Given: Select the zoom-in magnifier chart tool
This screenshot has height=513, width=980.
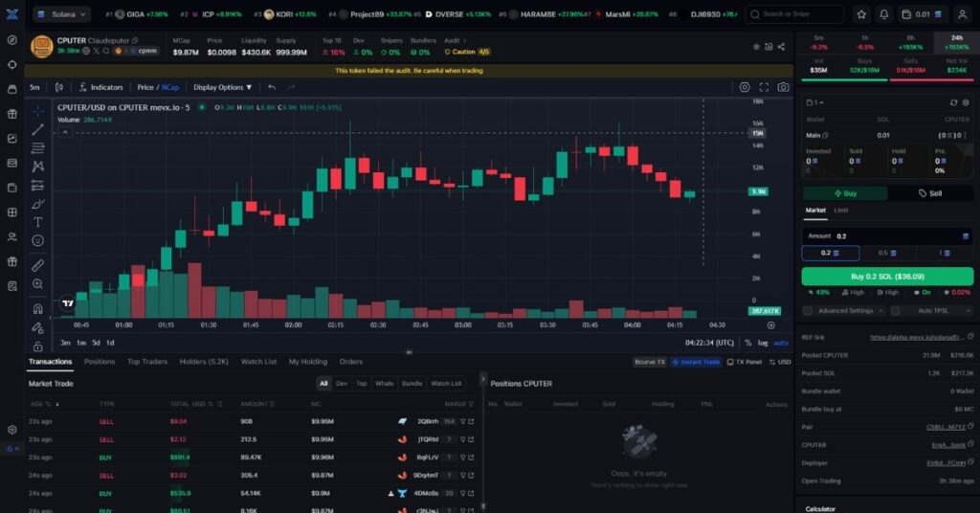Looking at the screenshot, I should pos(37,284).
